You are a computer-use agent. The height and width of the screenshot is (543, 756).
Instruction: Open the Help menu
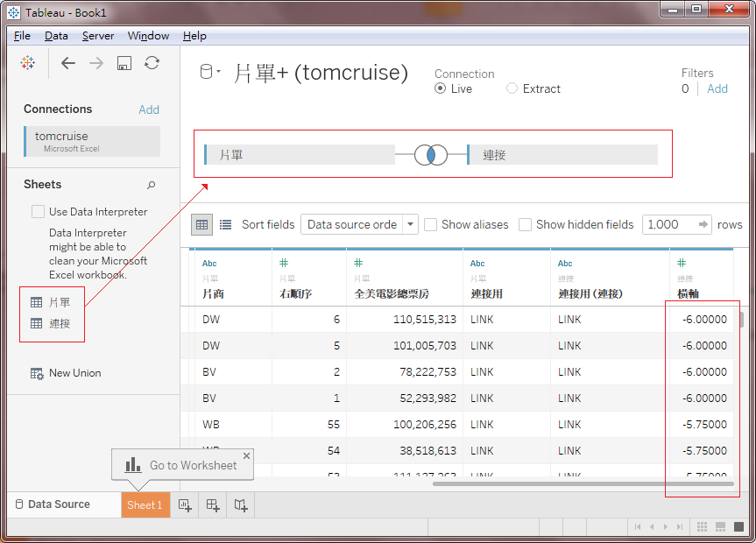(194, 36)
